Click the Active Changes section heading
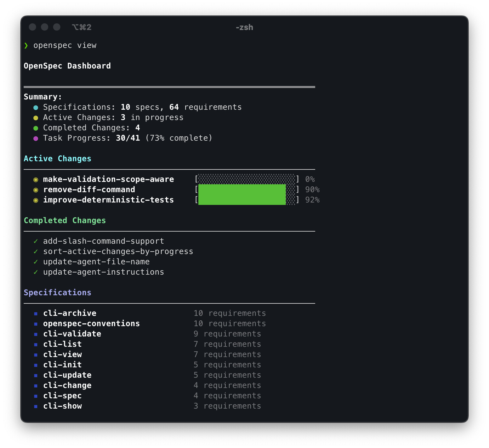489x448 pixels. click(x=57, y=159)
